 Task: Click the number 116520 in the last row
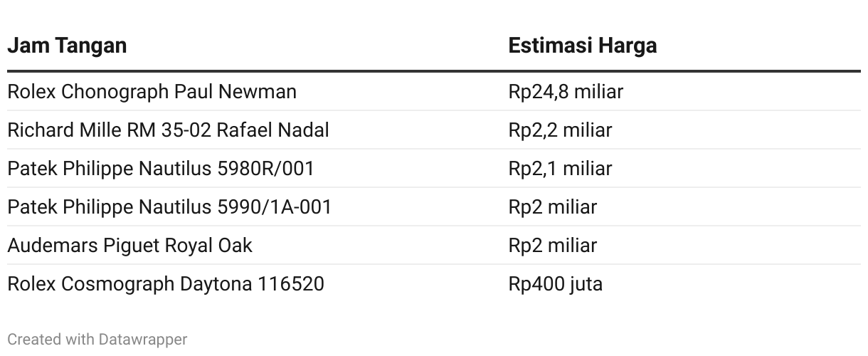[291, 284]
